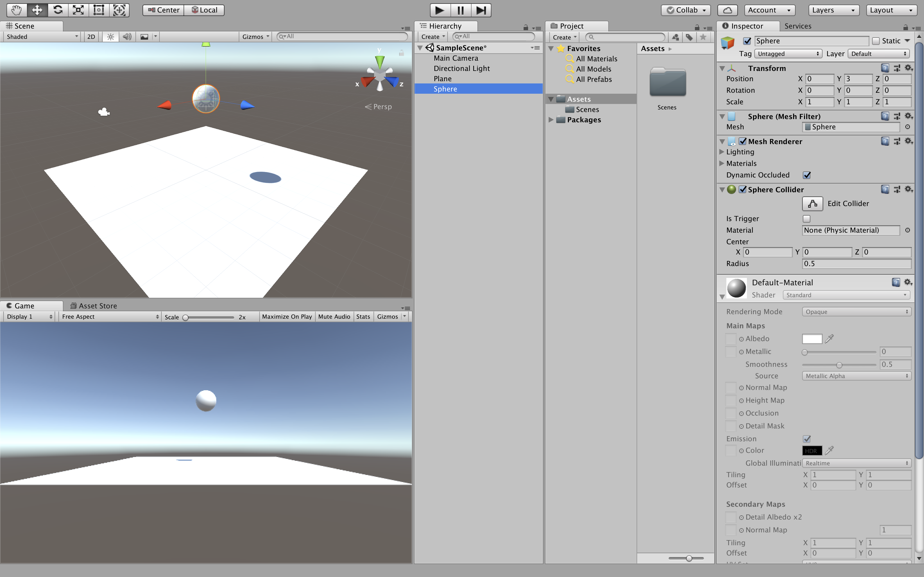Viewport: 924px width, 577px height.
Task: Expand the Materials section
Action: pyautogui.click(x=722, y=163)
